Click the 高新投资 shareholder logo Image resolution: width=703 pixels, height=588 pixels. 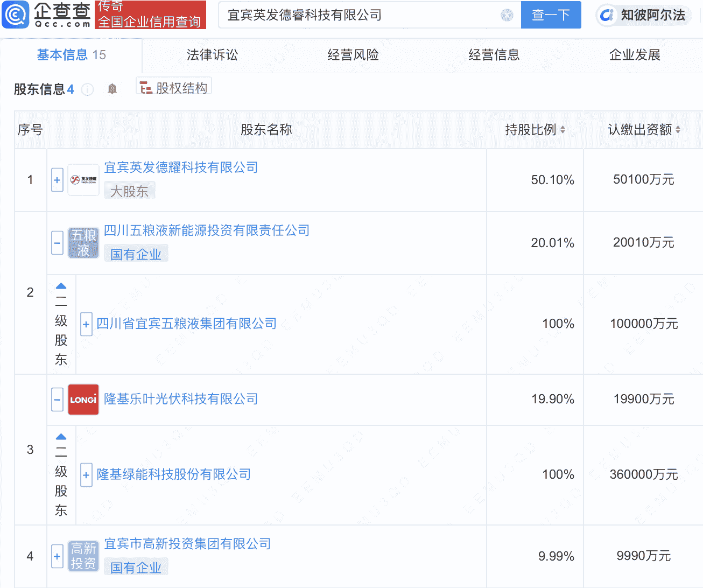(x=83, y=556)
